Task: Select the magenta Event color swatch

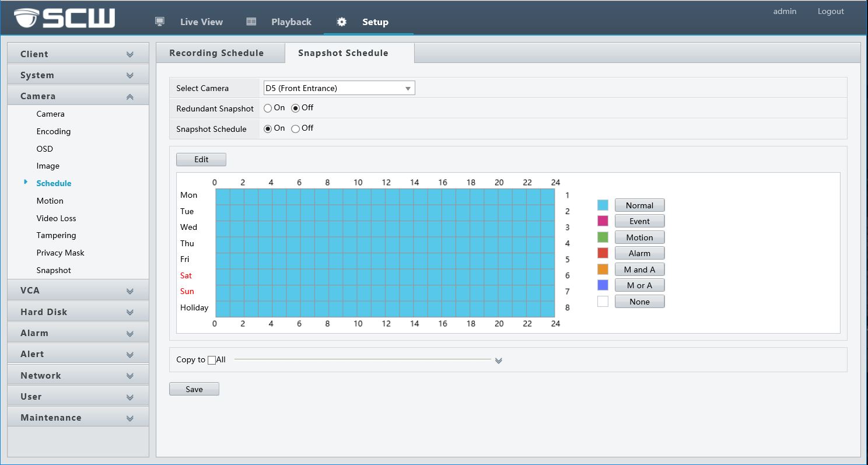Action: tap(603, 221)
